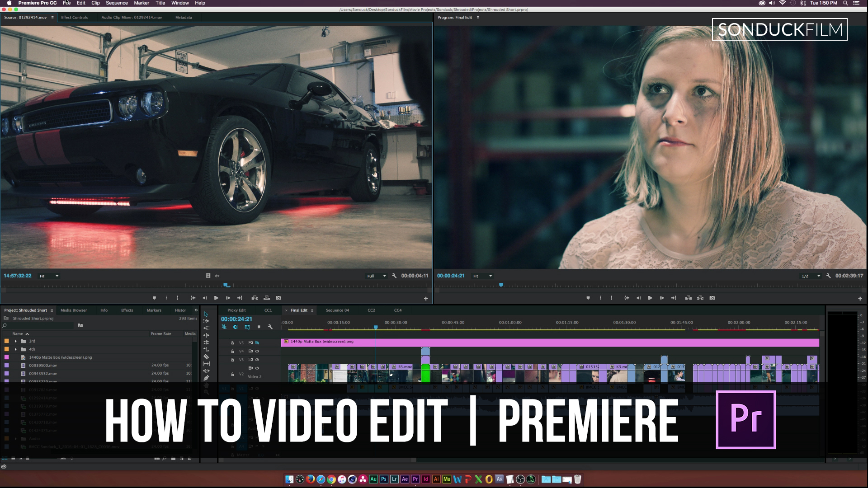Switch to Proxy Edit timeline tab
Image resolution: width=868 pixels, height=488 pixels.
pos(236,310)
